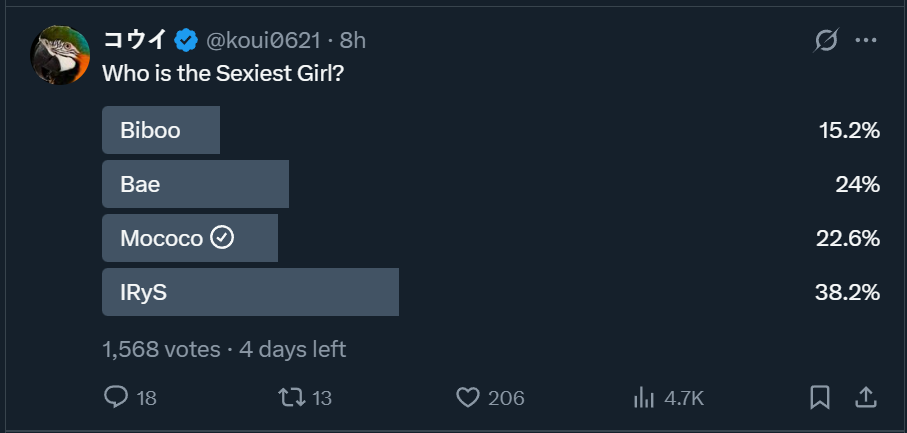Click the selected vote checkmark on Mococo
This screenshot has height=433, width=907.
[x=223, y=238]
